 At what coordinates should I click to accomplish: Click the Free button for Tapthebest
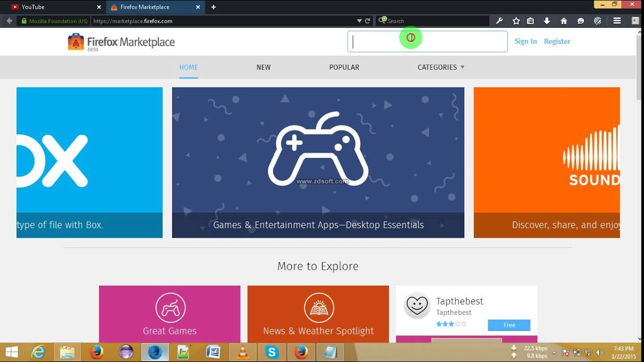pyautogui.click(x=509, y=325)
